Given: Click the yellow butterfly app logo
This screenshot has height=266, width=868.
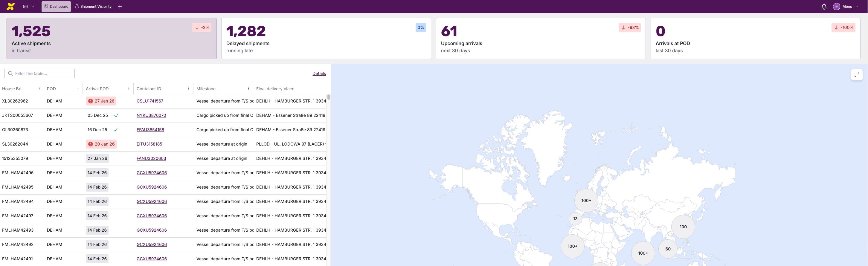Looking at the screenshot, I should (11, 6).
